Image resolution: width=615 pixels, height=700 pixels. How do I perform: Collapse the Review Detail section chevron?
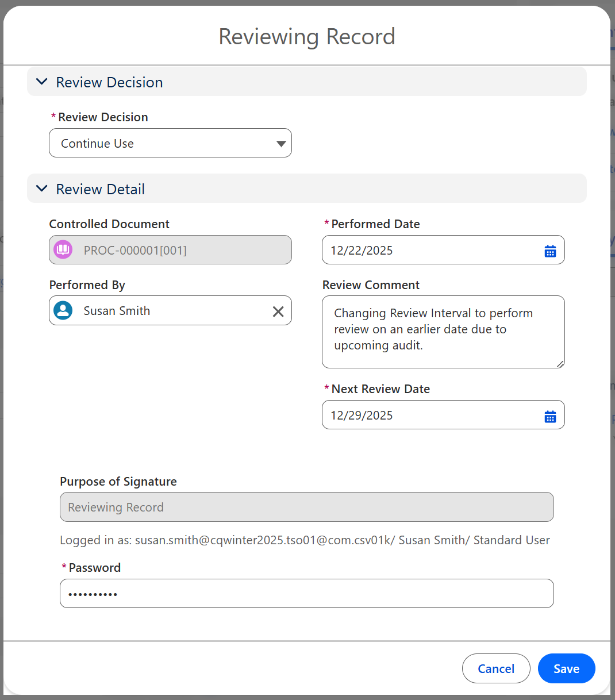(41, 189)
